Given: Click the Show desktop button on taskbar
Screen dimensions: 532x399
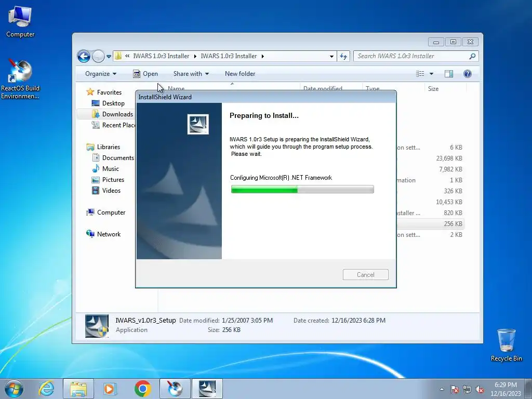Looking at the screenshot, I should pyautogui.click(x=528, y=389).
